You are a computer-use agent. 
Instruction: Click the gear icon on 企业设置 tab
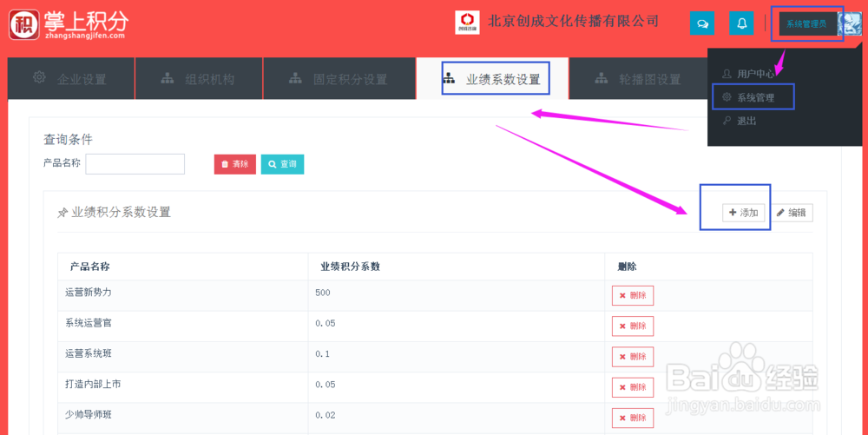pyautogui.click(x=39, y=77)
